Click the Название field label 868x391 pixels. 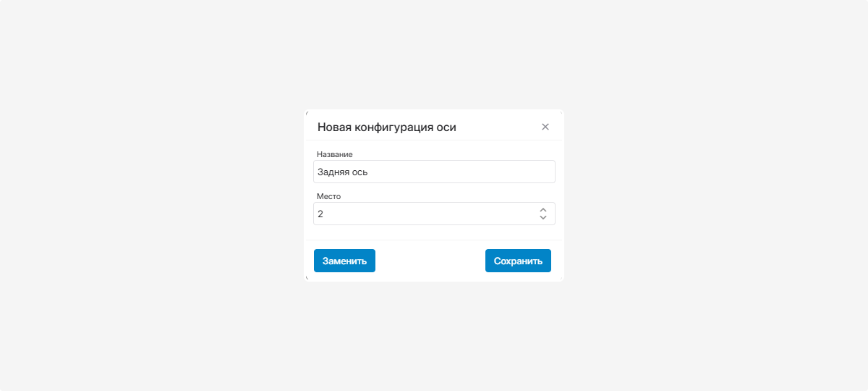coord(335,154)
